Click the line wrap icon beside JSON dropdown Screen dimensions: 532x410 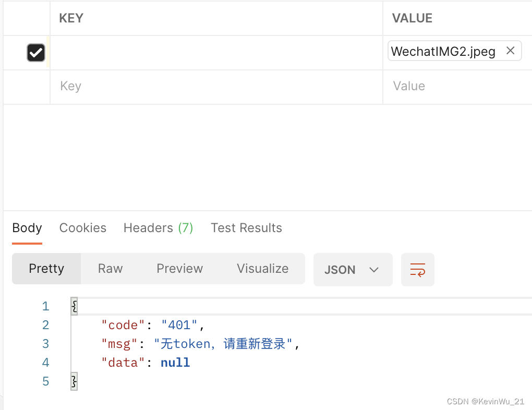click(x=417, y=269)
